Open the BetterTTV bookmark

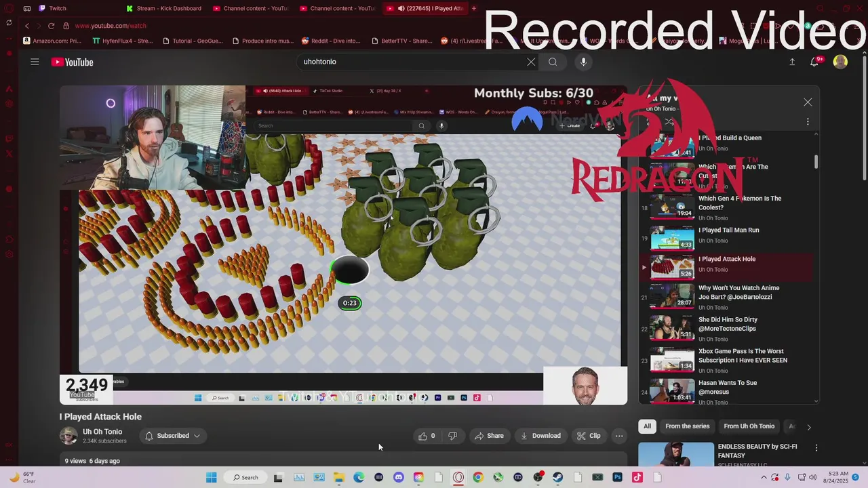pos(401,41)
